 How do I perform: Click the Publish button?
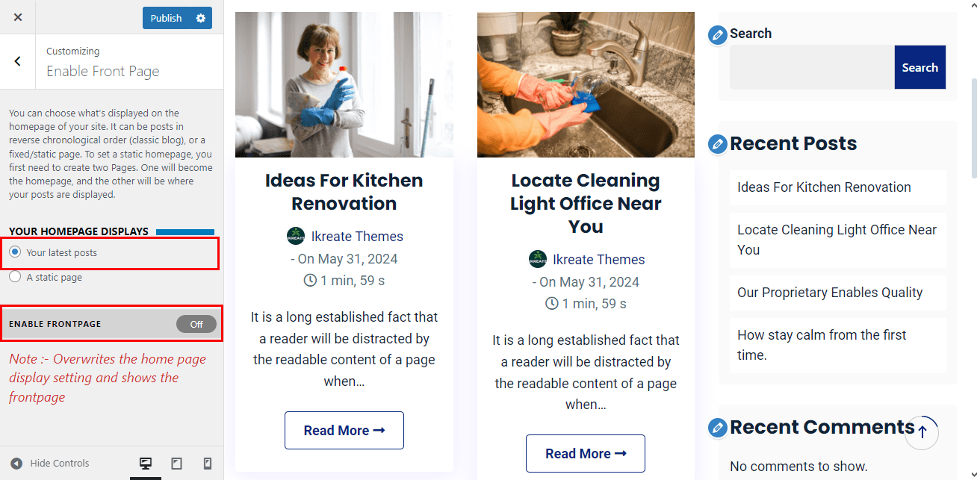(166, 18)
